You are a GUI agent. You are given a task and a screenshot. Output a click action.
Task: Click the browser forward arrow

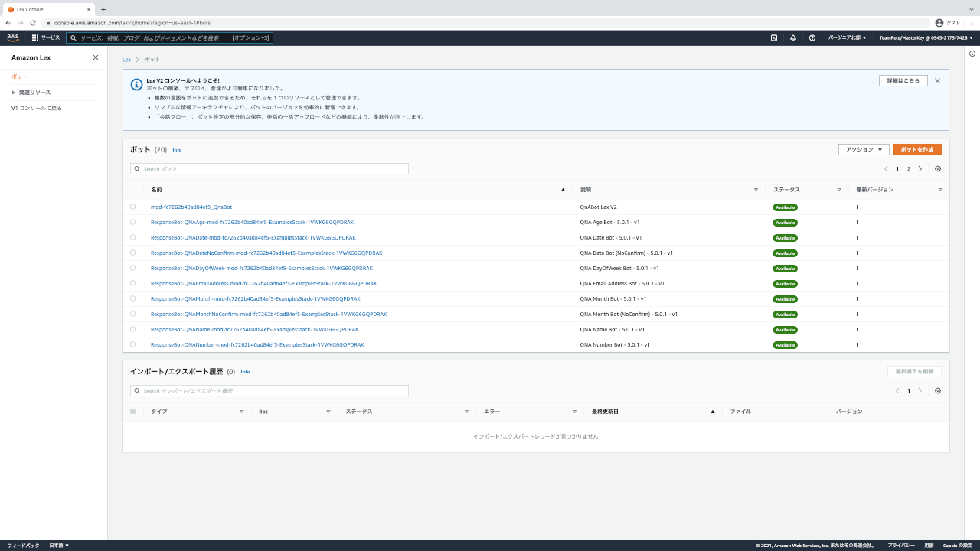point(21,23)
